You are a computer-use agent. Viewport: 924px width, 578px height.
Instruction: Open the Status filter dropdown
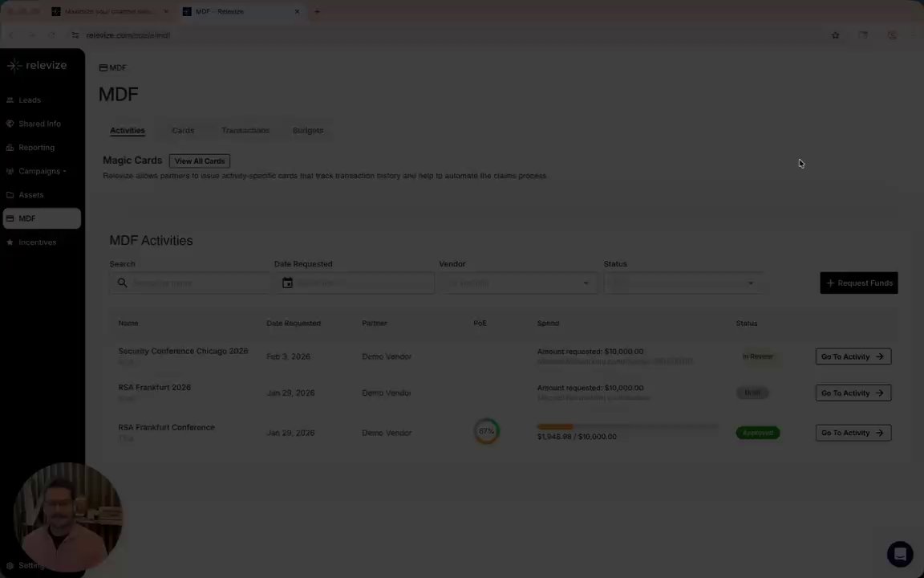[683, 283]
